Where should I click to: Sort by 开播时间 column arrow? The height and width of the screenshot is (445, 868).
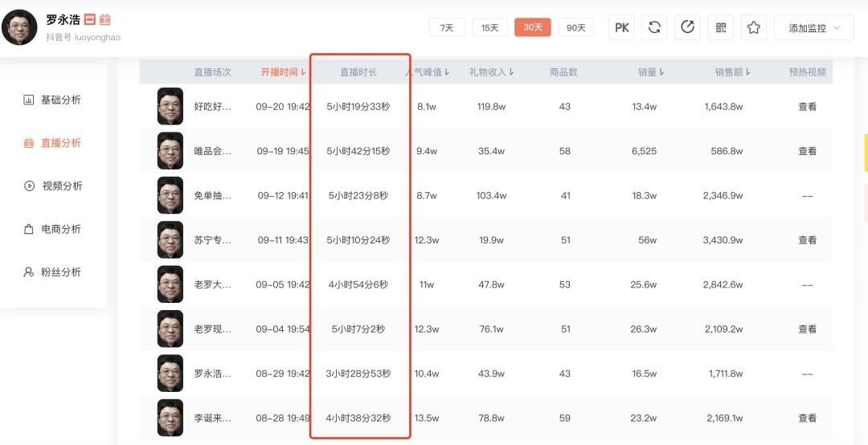(x=303, y=72)
